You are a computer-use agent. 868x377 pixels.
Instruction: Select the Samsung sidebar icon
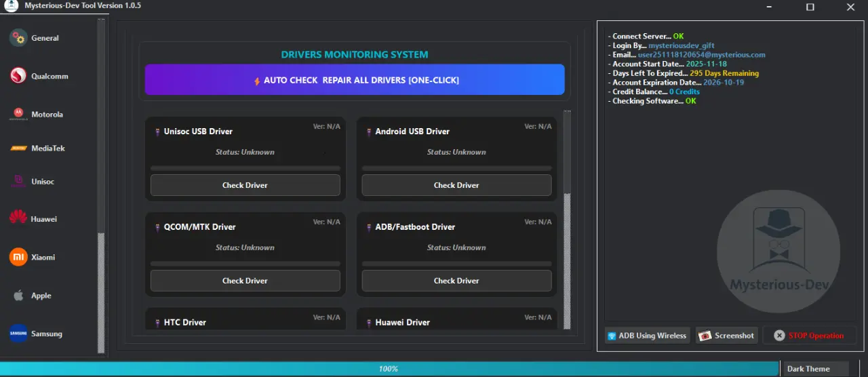coord(18,334)
